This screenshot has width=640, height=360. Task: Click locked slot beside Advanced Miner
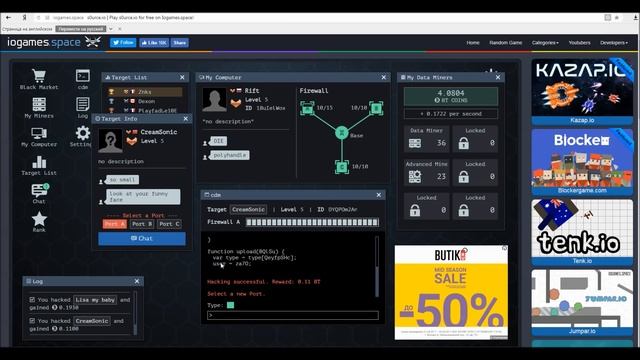[x=475, y=172]
